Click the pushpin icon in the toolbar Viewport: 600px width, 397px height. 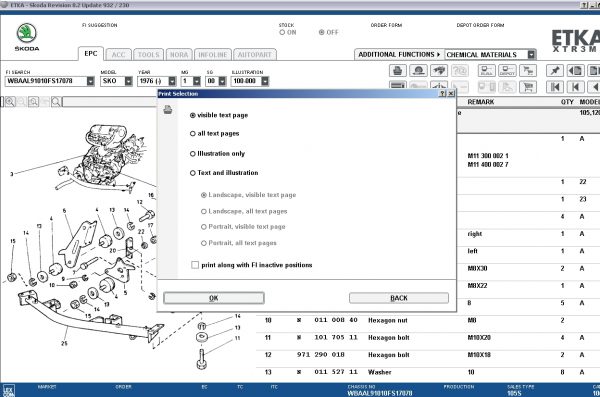(554, 71)
